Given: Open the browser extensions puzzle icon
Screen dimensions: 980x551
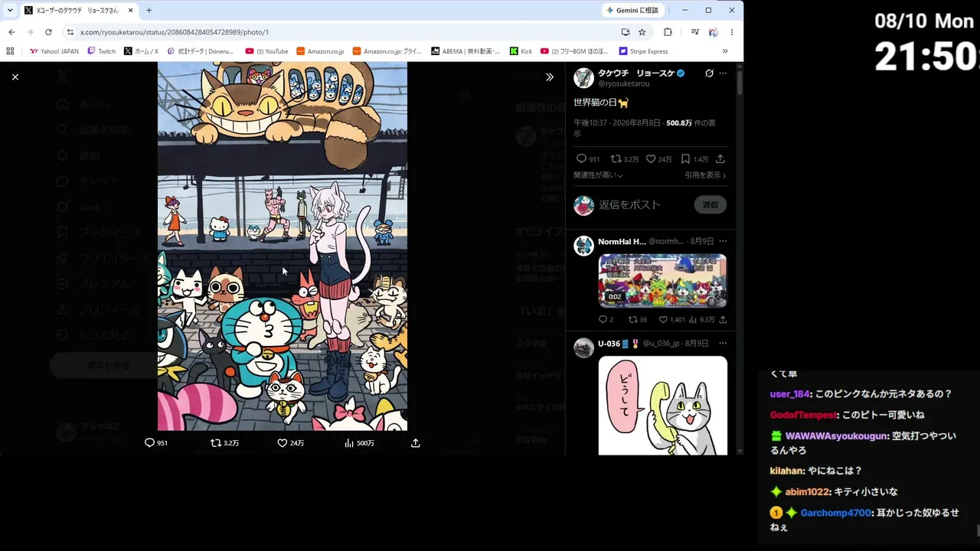Looking at the screenshot, I should (x=668, y=32).
